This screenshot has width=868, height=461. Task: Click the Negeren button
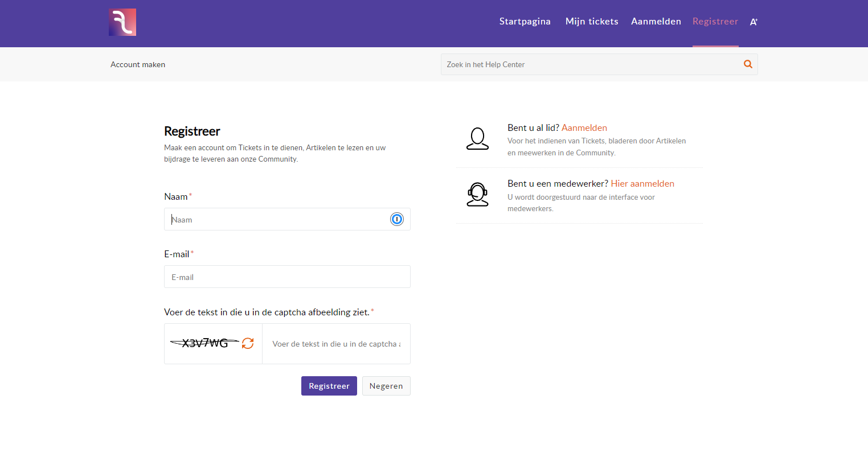(386, 386)
